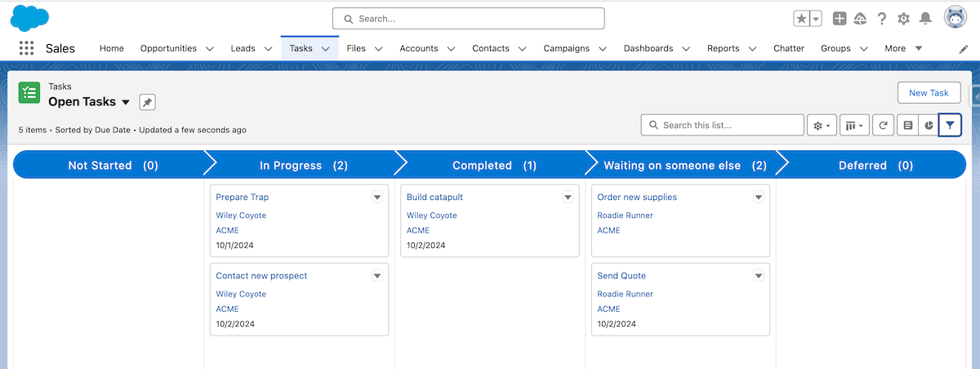
Task: Open the Setup gear icon
Action: (x=903, y=19)
